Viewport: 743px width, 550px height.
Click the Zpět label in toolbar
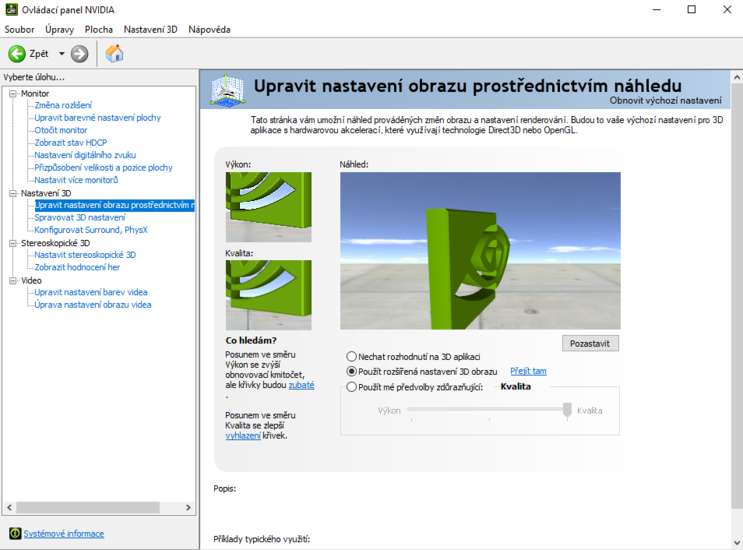coord(39,54)
